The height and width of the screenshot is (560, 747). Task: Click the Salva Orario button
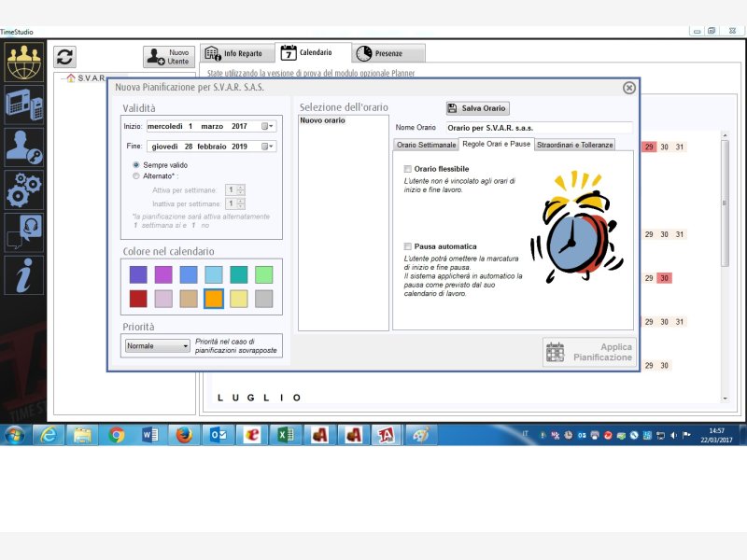(477, 108)
